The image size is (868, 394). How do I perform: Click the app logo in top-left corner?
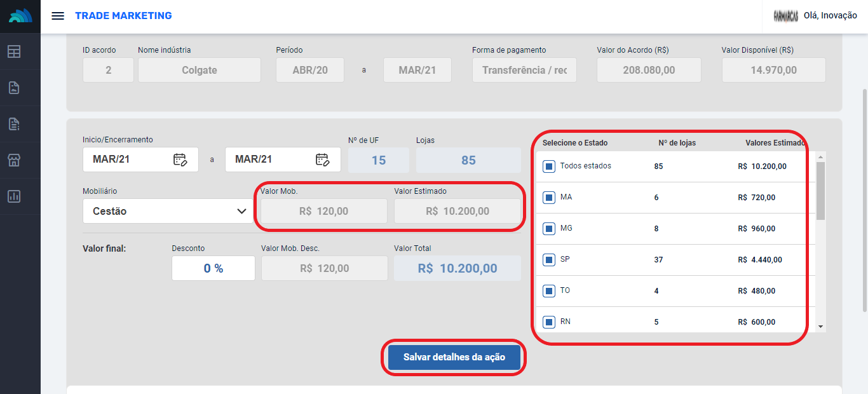pyautogui.click(x=20, y=16)
